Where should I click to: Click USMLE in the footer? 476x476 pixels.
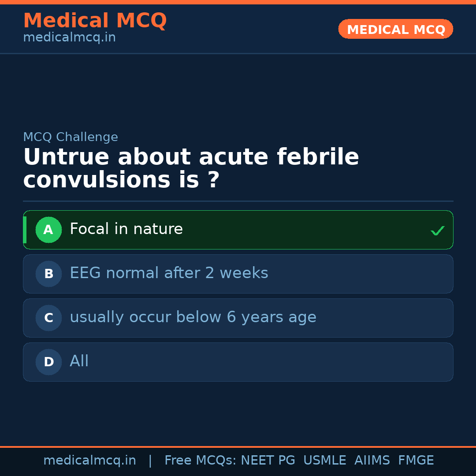click(324, 461)
